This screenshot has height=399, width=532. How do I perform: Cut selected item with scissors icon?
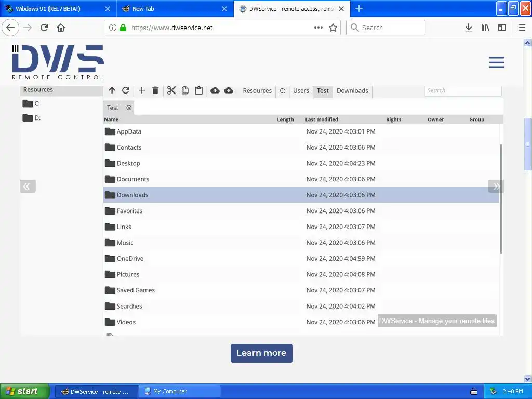click(x=171, y=90)
